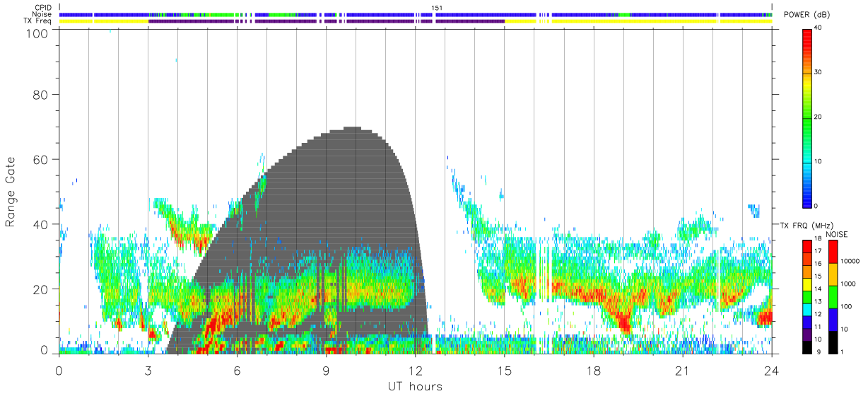Click the 3 tick on UT hours axis
Screen dimensions: 868x401
(x=148, y=370)
